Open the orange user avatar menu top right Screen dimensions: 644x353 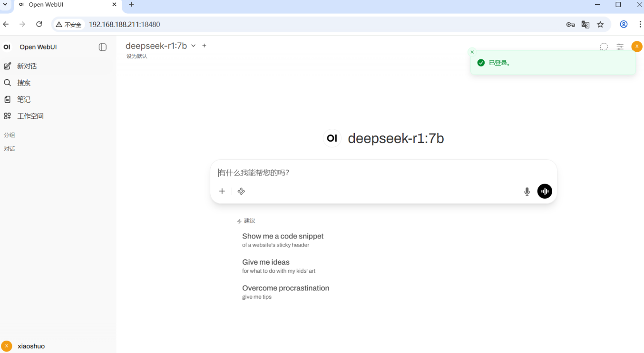[x=637, y=47]
